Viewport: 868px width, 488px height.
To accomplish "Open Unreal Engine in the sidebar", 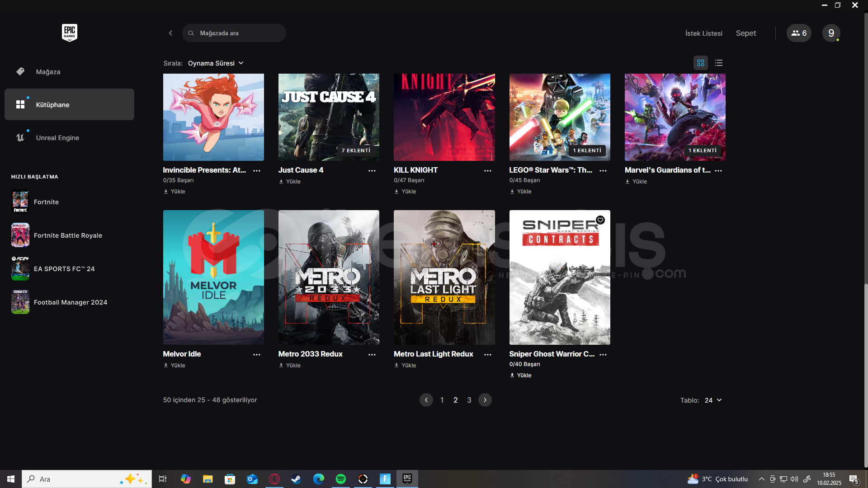I will pos(69,138).
